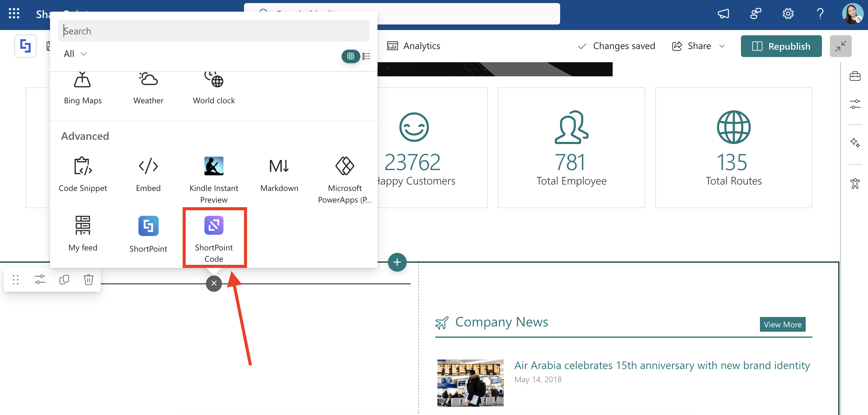Screen dimensions: 868x415
Task: Open the app launcher waffle menu
Action: [14, 13]
